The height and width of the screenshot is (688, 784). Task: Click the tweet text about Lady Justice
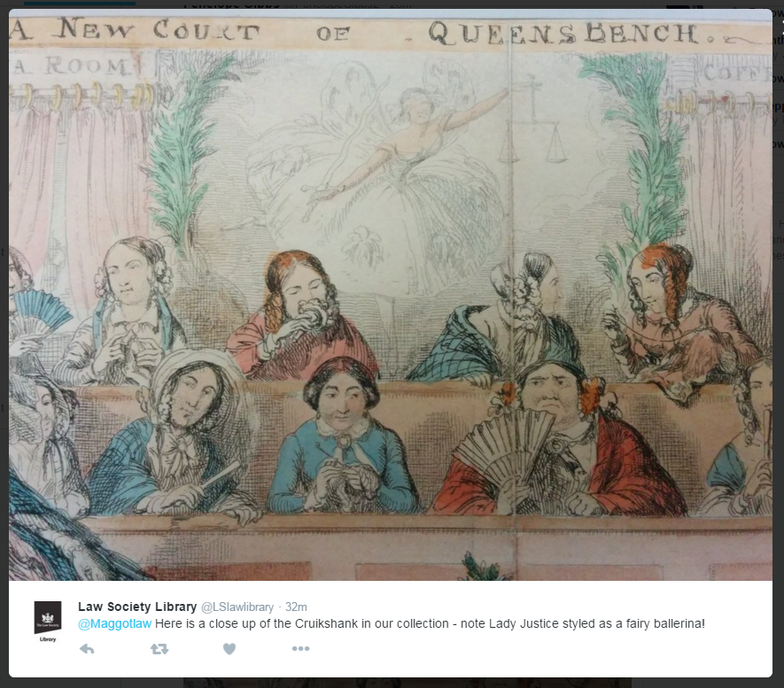pos(430,623)
